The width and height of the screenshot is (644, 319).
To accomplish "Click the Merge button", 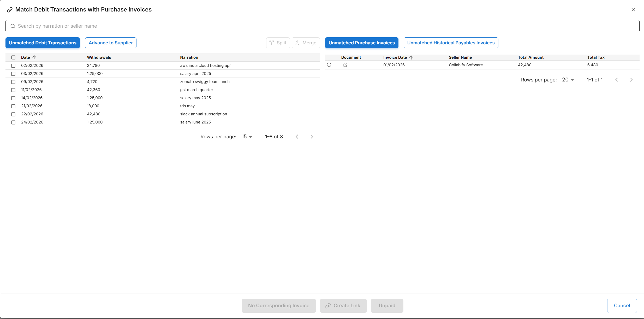I will [306, 43].
